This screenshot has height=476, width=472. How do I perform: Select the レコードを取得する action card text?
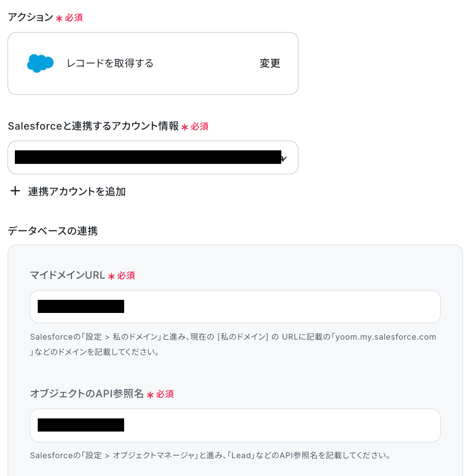[x=110, y=64]
